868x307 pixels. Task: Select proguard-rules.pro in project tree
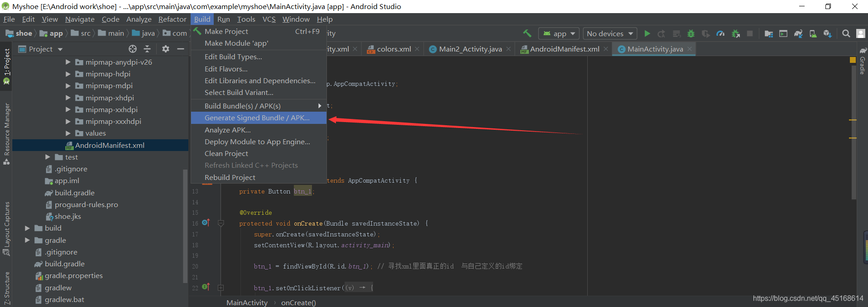tap(82, 204)
